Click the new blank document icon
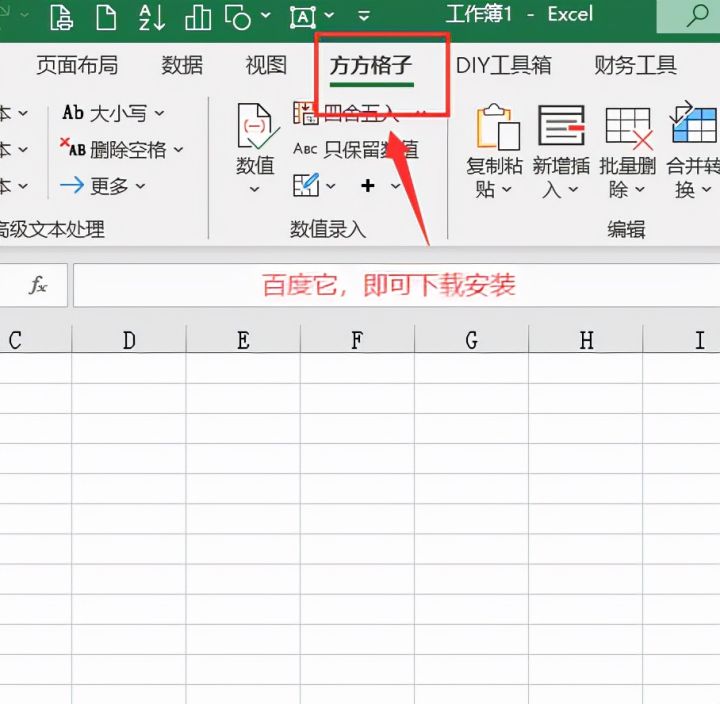Image resolution: width=720 pixels, height=704 pixels. 106,17
